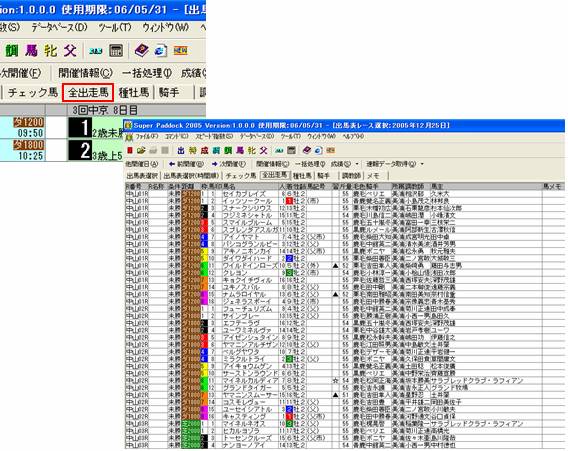Click the large NEW icon in the enlarged toolbar
Screen dimensions: 568x451
(180, 51)
